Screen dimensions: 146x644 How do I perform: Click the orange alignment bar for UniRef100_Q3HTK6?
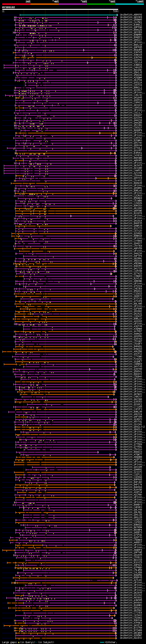click(x=66, y=58)
